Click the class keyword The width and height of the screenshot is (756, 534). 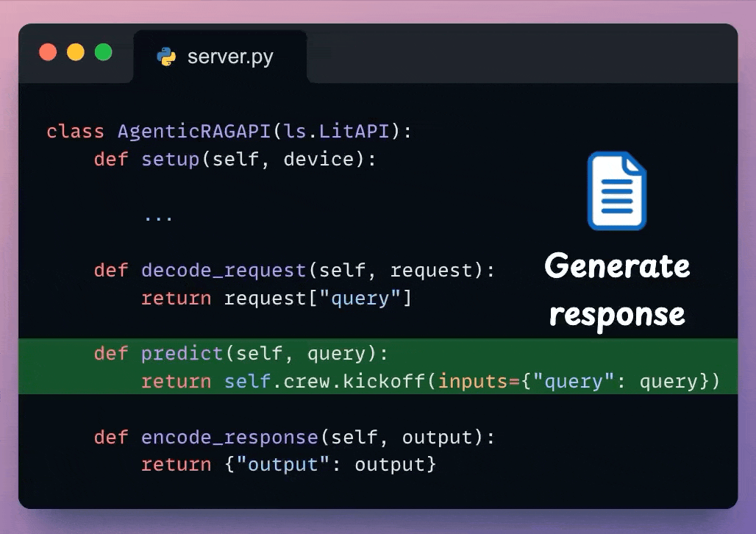click(x=76, y=132)
